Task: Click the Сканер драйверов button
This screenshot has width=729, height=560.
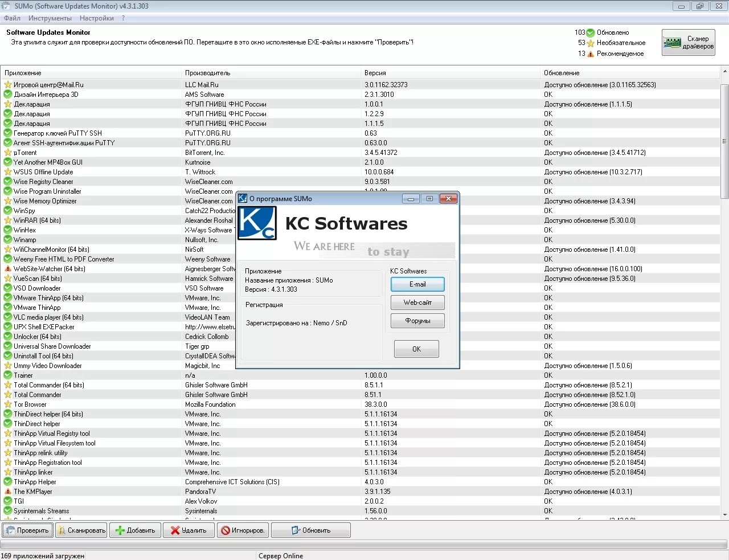Action: [x=688, y=42]
